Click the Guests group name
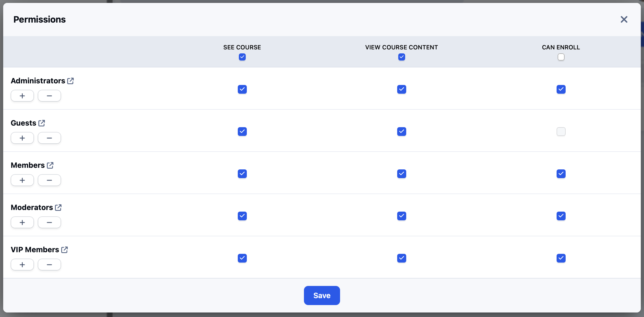This screenshot has width=644, height=317. 23,123
